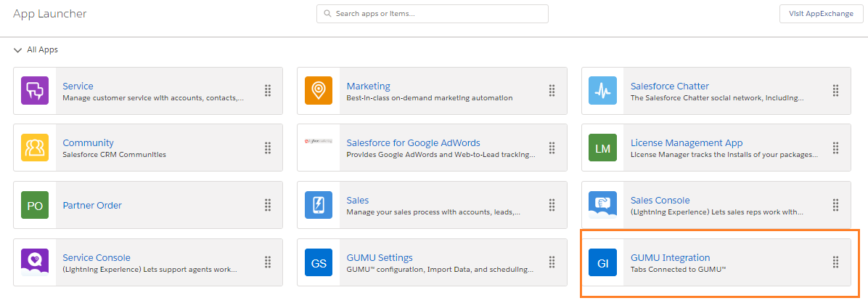Open the purple Service app icon

(35, 91)
